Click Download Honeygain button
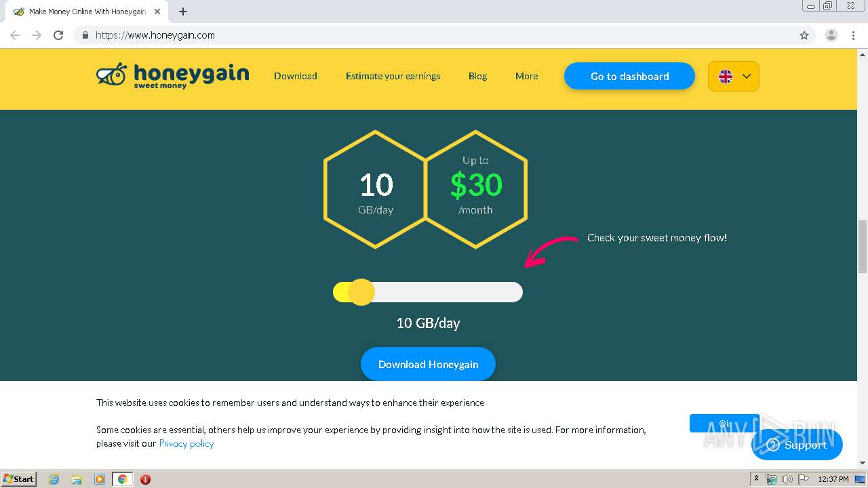This screenshot has width=868, height=488. pos(428,364)
